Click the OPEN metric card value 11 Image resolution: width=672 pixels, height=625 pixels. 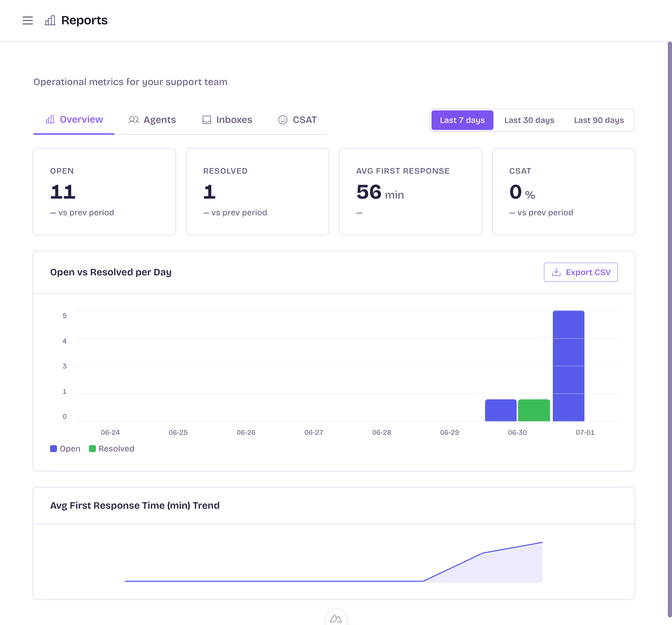click(63, 192)
